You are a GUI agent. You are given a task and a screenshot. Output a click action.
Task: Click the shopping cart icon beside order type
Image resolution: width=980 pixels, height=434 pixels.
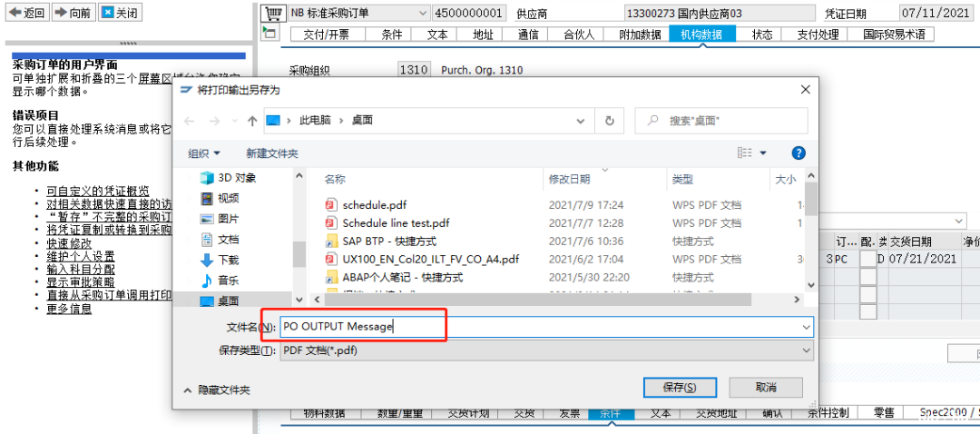(x=272, y=13)
